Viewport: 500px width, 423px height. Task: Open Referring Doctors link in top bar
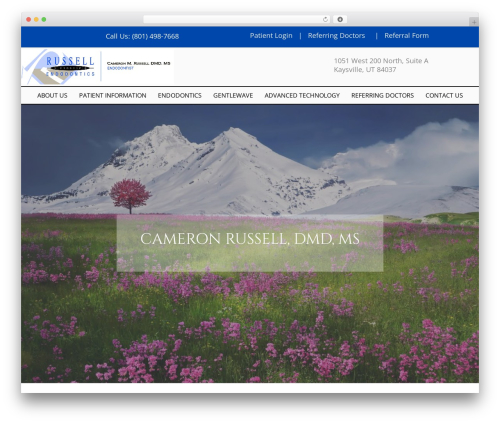click(x=336, y=36)
